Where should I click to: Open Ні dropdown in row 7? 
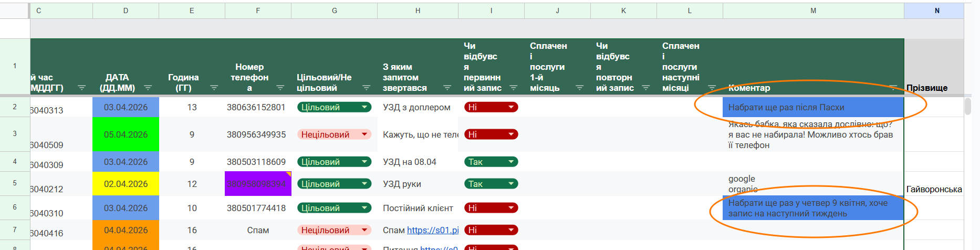click(511, 230)
